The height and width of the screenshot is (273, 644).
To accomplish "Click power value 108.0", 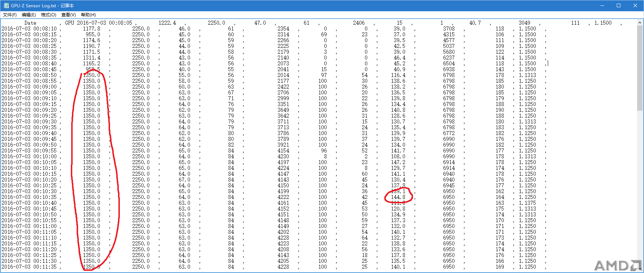I will point(398,156).
